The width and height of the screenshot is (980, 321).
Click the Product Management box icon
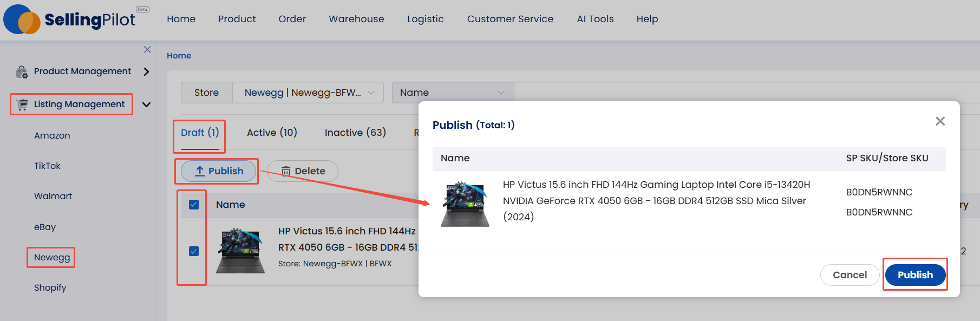click(22, 71)
